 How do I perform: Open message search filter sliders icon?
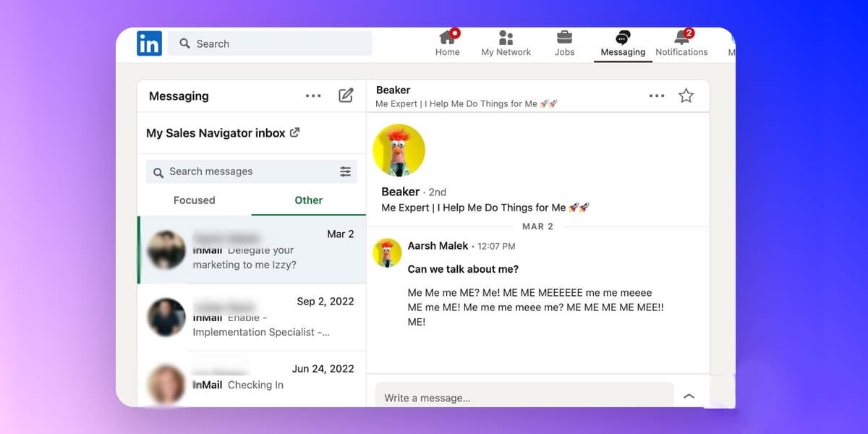pos(346,171)
